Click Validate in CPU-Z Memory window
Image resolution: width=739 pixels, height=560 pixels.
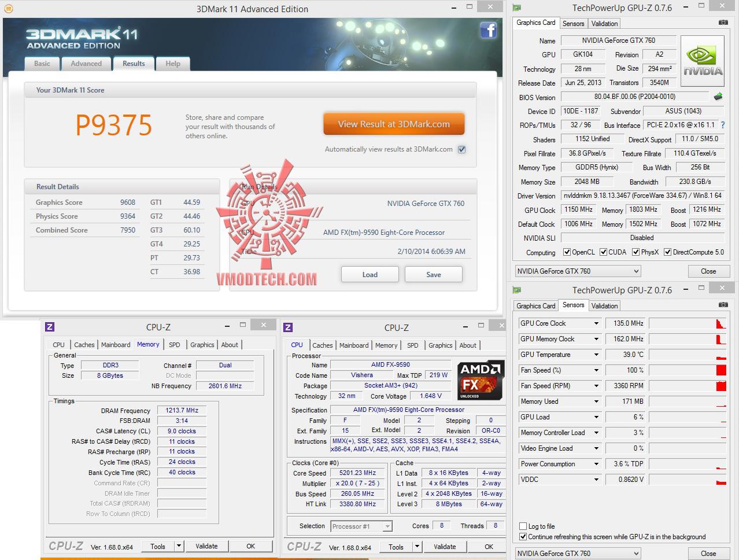[206, 546]
